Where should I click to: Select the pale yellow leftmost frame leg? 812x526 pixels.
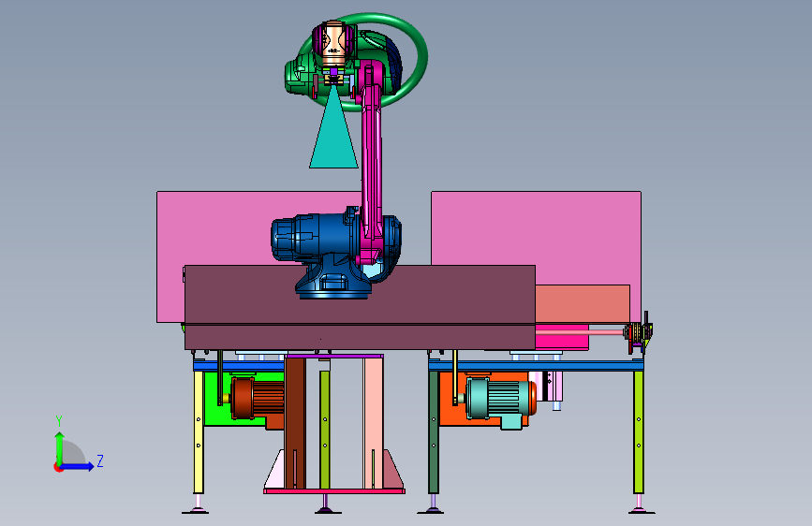pos(199,432)
